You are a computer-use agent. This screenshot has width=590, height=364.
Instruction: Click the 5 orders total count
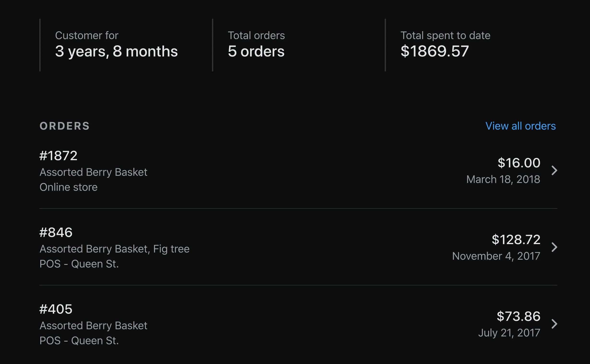click(x=256, y=51)
